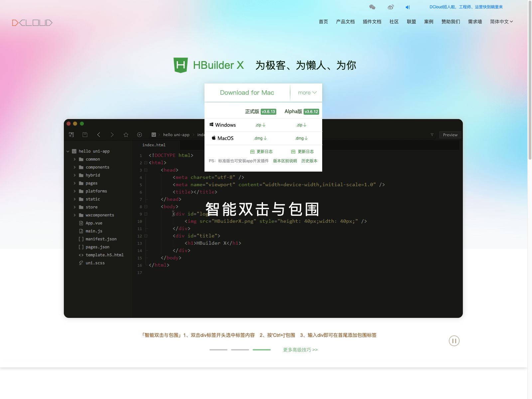This screenshot has width=532, height=399.
Task: Open the WeChat icon in header
Action: tap(372, 7)
